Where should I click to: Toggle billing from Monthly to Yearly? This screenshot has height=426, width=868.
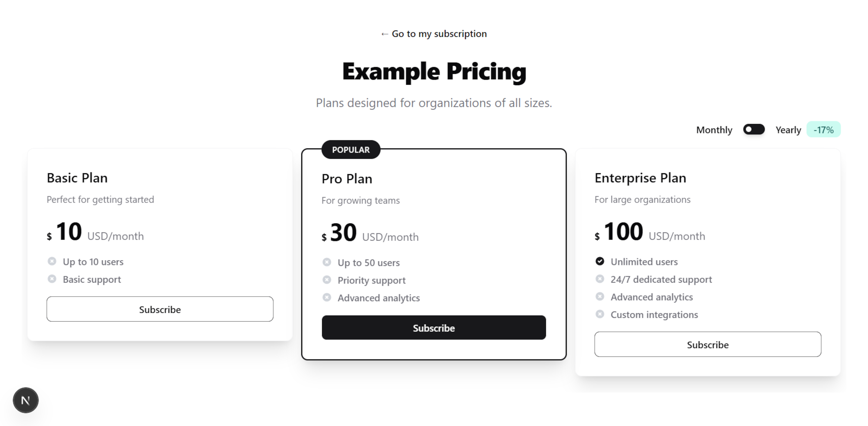tap(754, 129)
